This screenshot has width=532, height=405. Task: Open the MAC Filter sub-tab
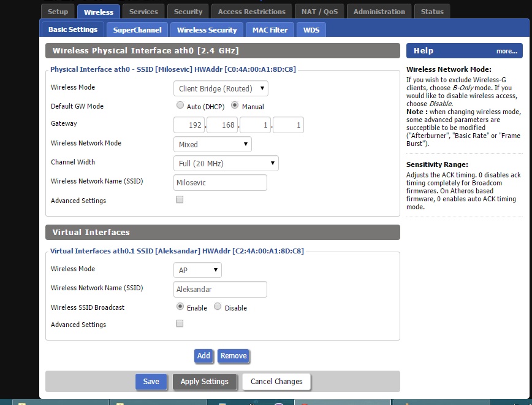[270, 30]
